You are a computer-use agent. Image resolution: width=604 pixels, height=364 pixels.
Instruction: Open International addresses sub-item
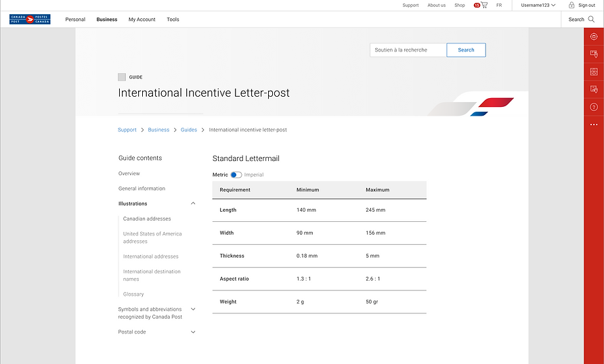[x=150, y=256]
